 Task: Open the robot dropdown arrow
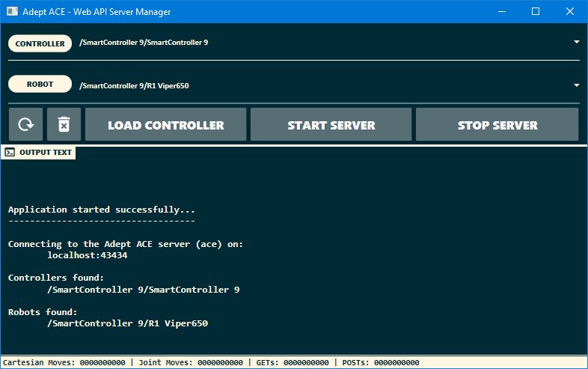[576, 85]
